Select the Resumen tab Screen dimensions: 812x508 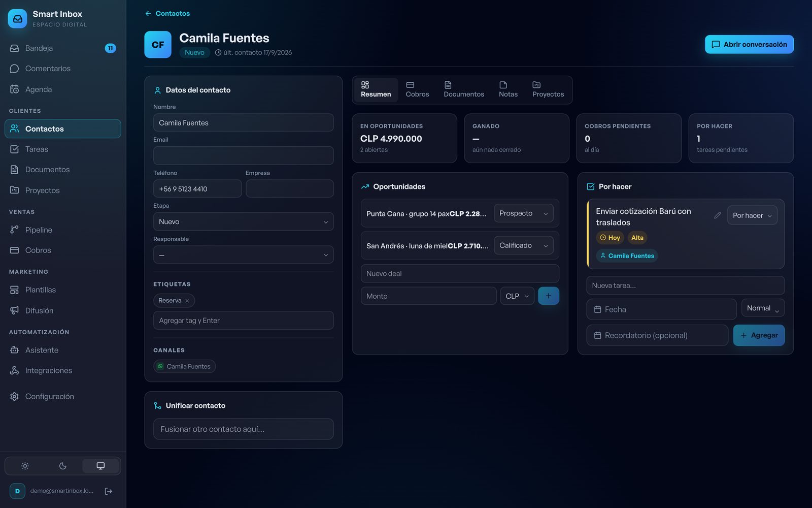[x=376, y=90]
